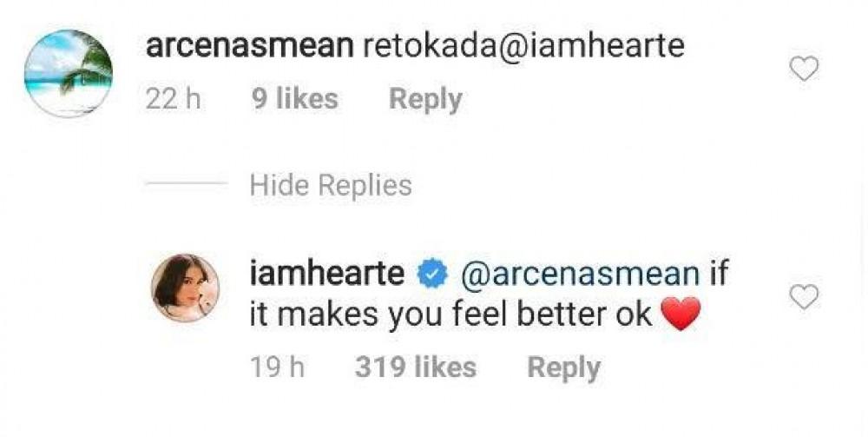Like the arcenasmean comment with the heart

tap(804, 68)
